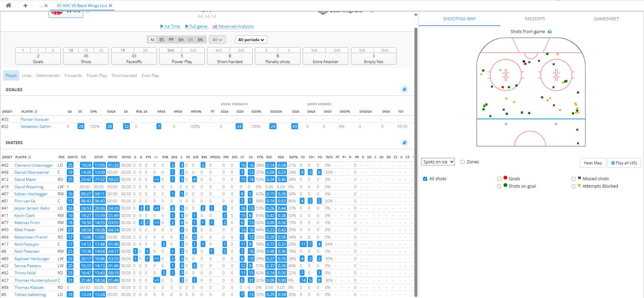Image resolution: width=644 pixels, height=298 pixels.
Task: Click the Goalies table export icon
Action: tap(404, 89)
